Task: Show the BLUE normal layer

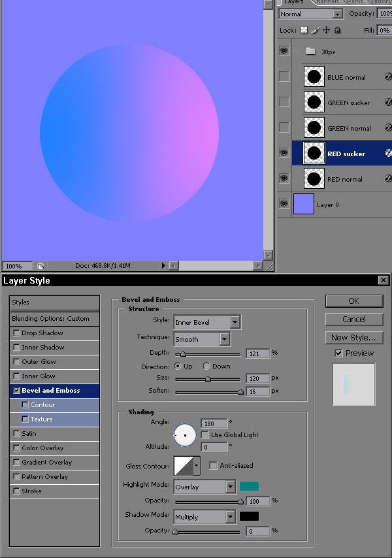Action: (x=284, y=77)
